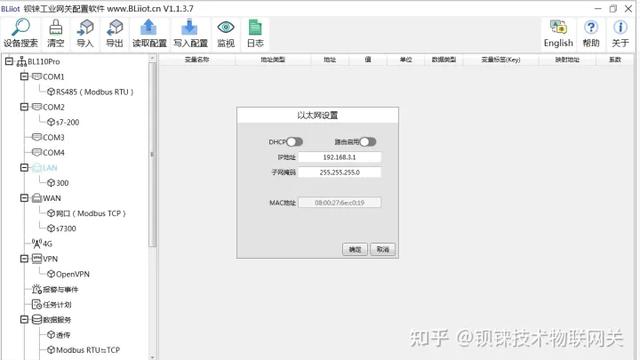The width and height of the screenshot is (640, 360).
Task: Select Modbus RTU to TCP entry
Action: click(x=83, y=350)
